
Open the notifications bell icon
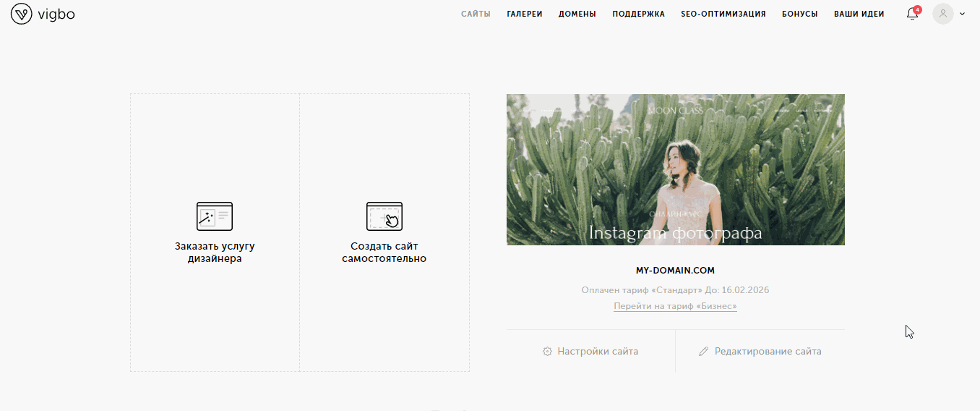(x=912, y=14)
